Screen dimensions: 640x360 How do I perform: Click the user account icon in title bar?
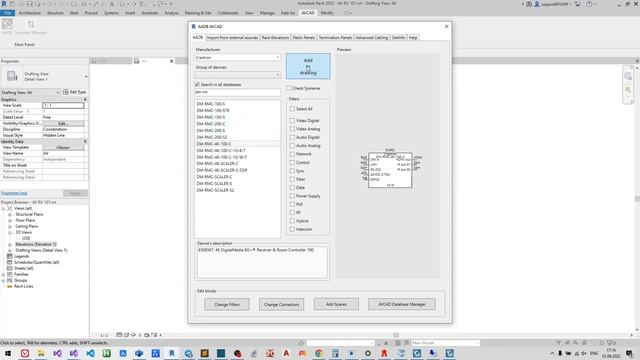pyautogui.click(x=537, y=4)
